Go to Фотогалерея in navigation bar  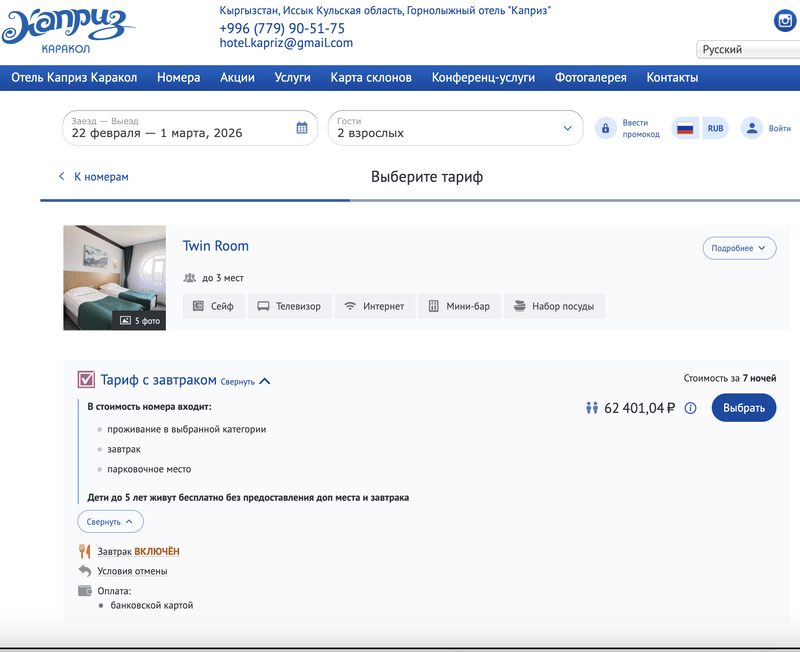(x=590, y=77)
